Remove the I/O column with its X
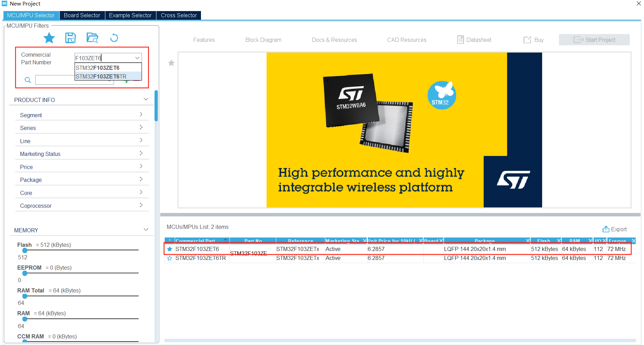This screenshot has width=644, height=345. [x=604, y=241]
